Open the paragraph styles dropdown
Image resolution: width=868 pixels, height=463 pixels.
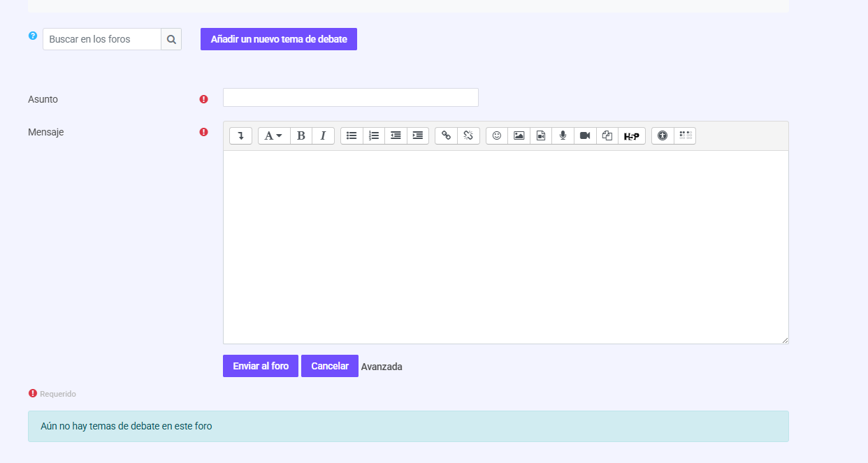[x=273, y=135]
